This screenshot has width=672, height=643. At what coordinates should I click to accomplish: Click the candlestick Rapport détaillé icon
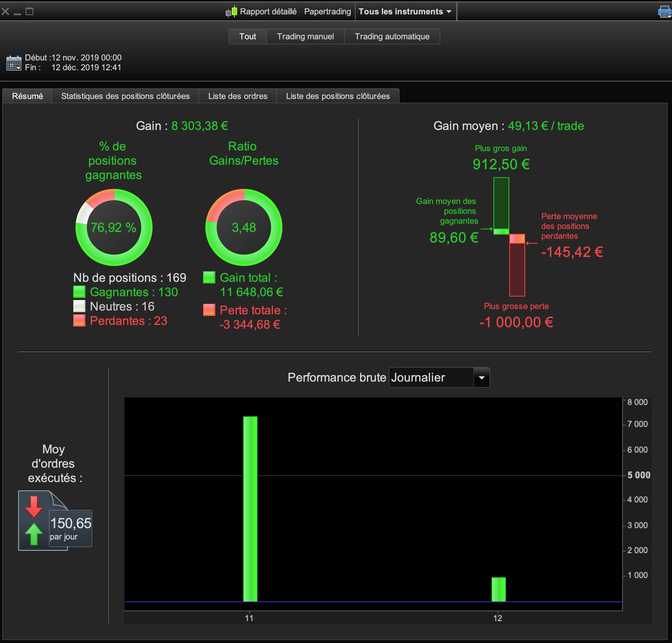tap(231, 12)
